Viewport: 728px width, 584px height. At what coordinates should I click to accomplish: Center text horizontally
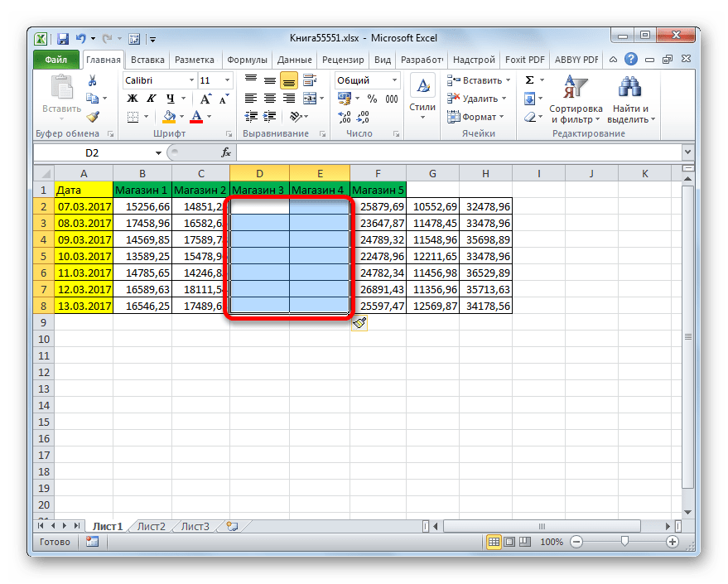(x=270, y=99)
